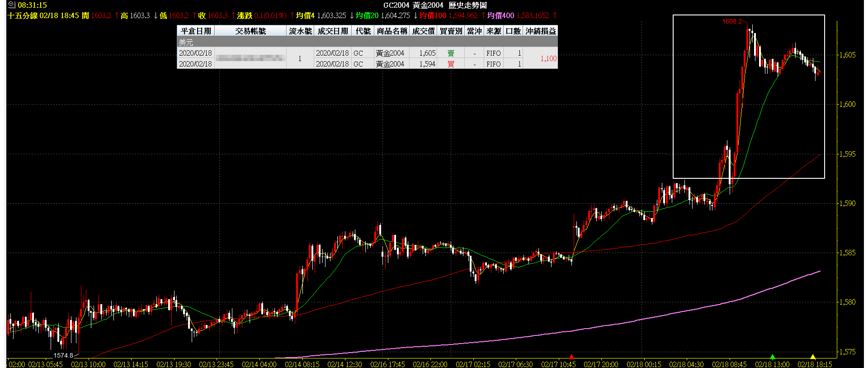868x368 pixels.
Task: Click the 1,600 level on the price axis
Action: [847, 104]
